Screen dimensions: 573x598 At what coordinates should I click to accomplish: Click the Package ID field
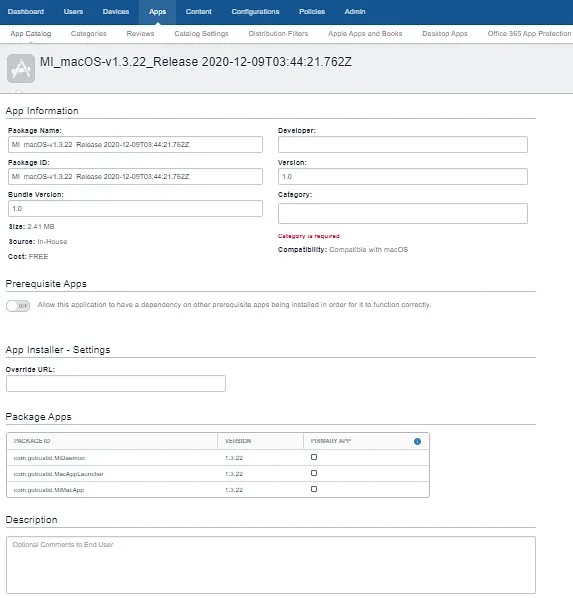click(x=135, y=177)
